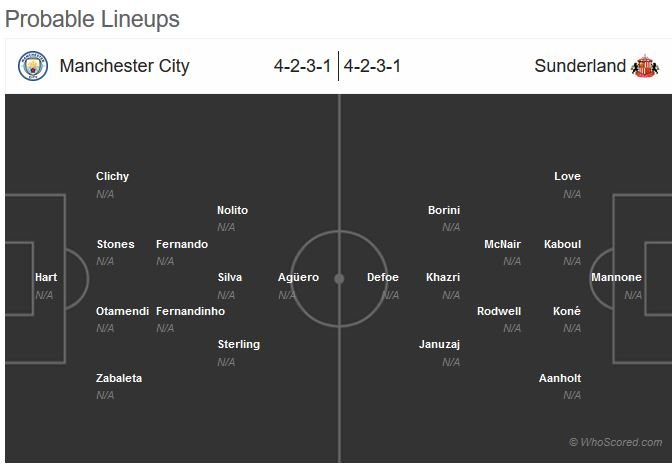The height and width of the screenshot is (466, 672).
Task: Select Defoe in the Sunderland lineup
Action: pos(383,277)
